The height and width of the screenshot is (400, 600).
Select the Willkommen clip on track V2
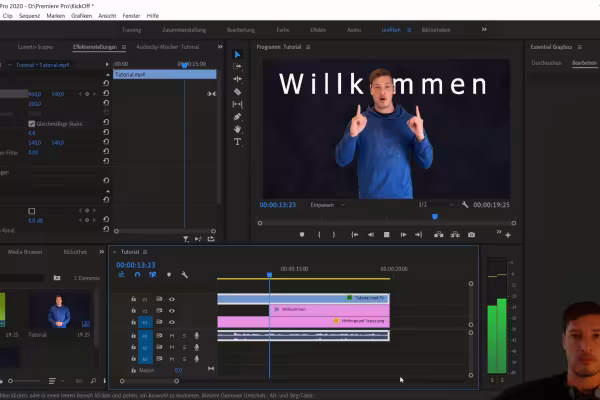tap(329, 309)
